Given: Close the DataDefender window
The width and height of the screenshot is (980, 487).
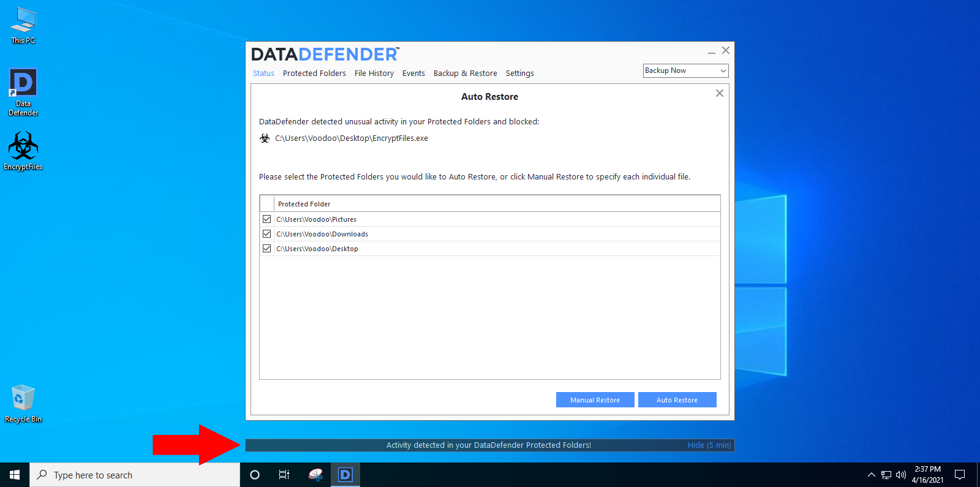Looking at the screenshot, I should tap(726, 50).
